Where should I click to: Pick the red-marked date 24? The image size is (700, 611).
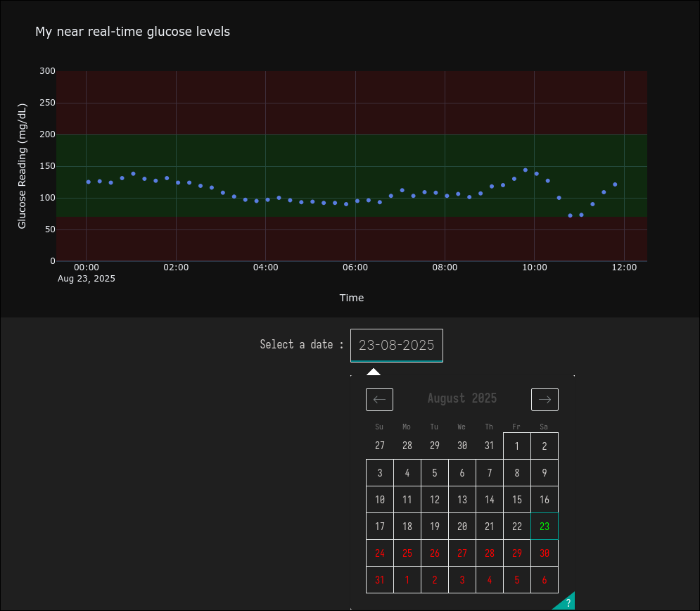coord(379,553)
